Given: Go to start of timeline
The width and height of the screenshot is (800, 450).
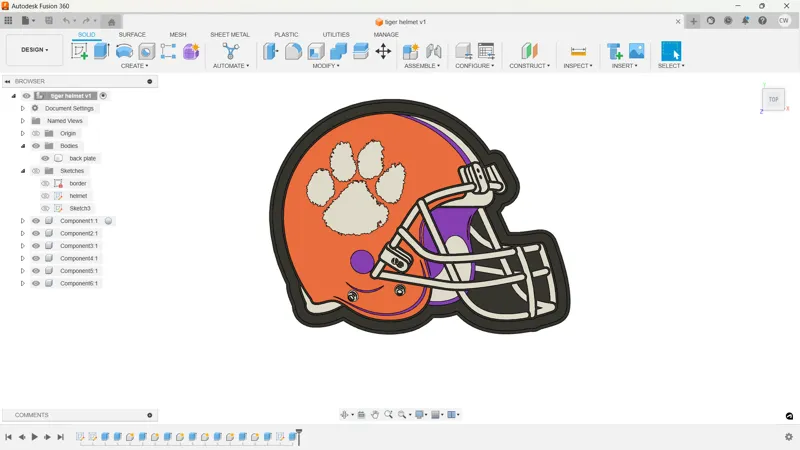Looking at the screenshot, I should 8,437.
